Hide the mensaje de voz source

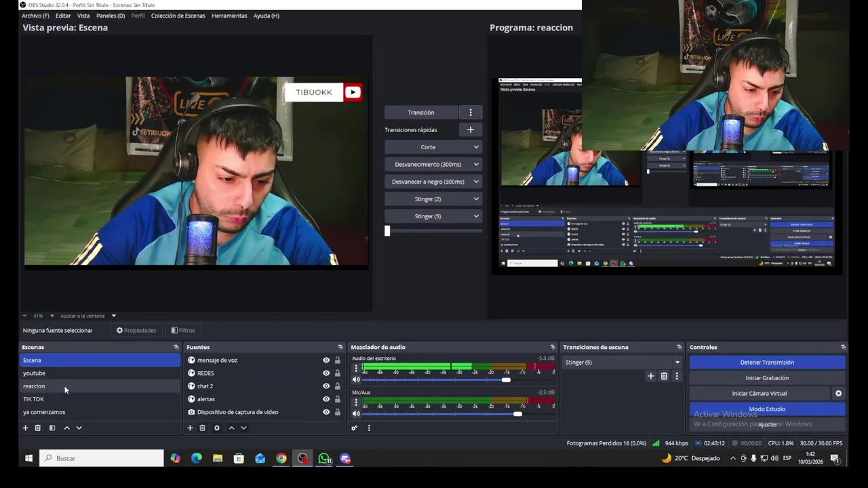pyautogui.click(x=326, y=361)
